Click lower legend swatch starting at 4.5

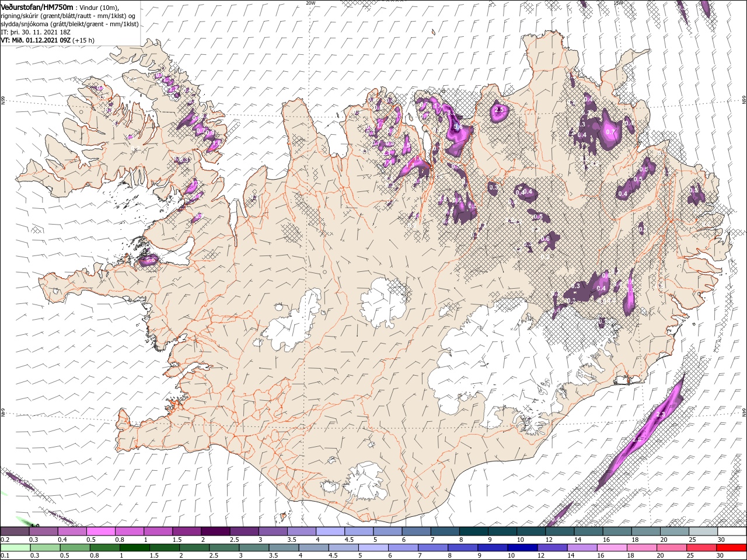[x=344, y=548]
